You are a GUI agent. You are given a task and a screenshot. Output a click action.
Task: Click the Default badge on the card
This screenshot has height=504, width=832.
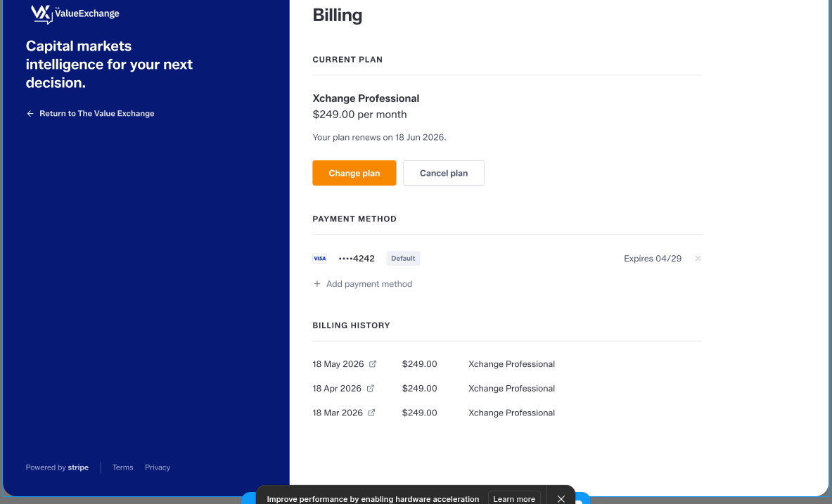click(x=403, y=259)
